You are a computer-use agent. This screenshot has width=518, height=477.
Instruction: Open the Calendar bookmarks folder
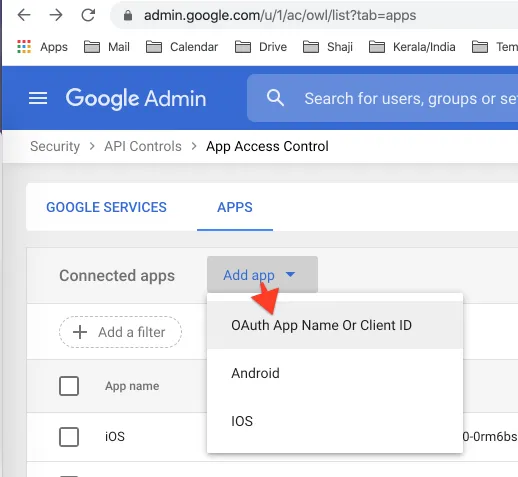[x=182, y=47]
